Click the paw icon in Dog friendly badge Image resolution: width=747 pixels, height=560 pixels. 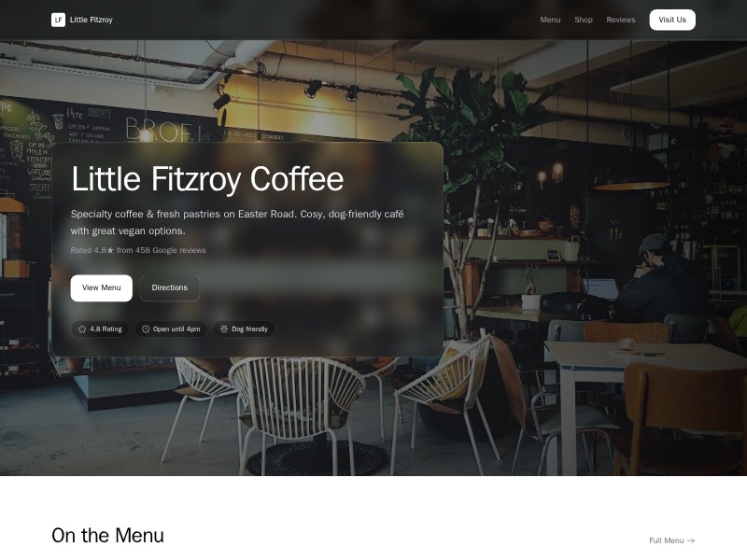pyautogui.click(x=224, y=329)
